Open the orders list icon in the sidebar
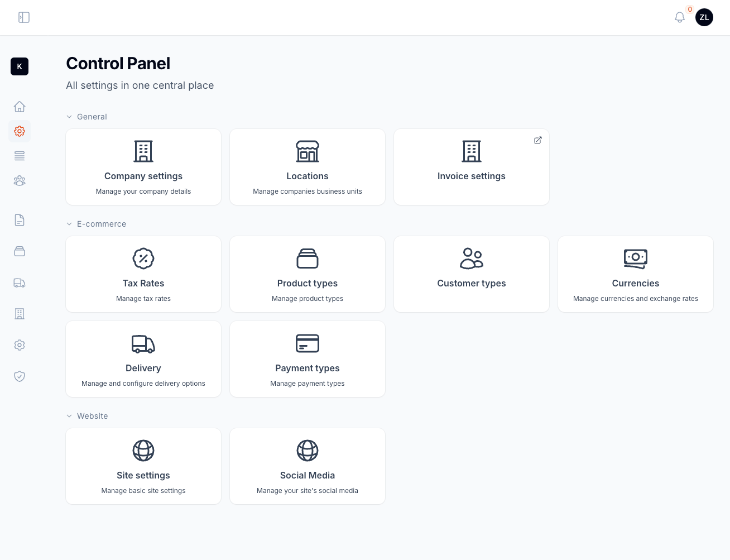Screen dimensions: 730x560 pyautogui.click(x=20, y=156)
